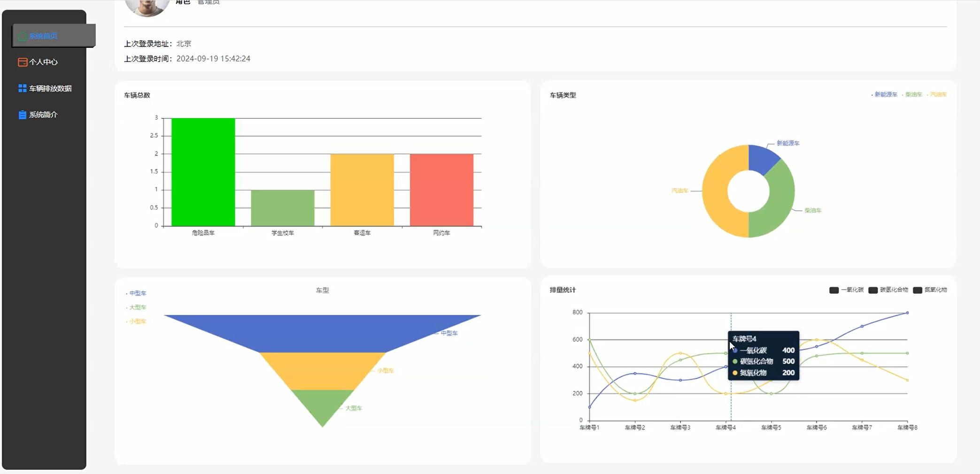Screen dimensions: 980x474
Task: Toggle the 氮氧化物 legend in 排量统计 chart
Action: pos(930,290)
